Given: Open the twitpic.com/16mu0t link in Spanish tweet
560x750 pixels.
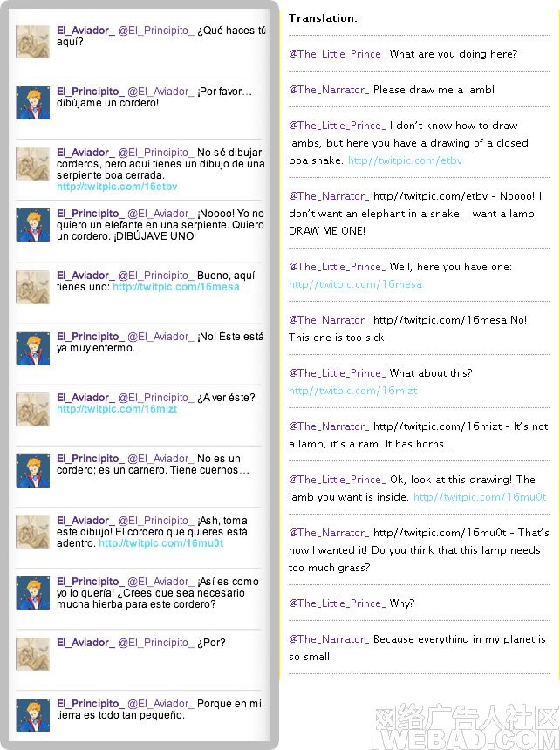Looking at the screenshot, I should tap(160, 543).
